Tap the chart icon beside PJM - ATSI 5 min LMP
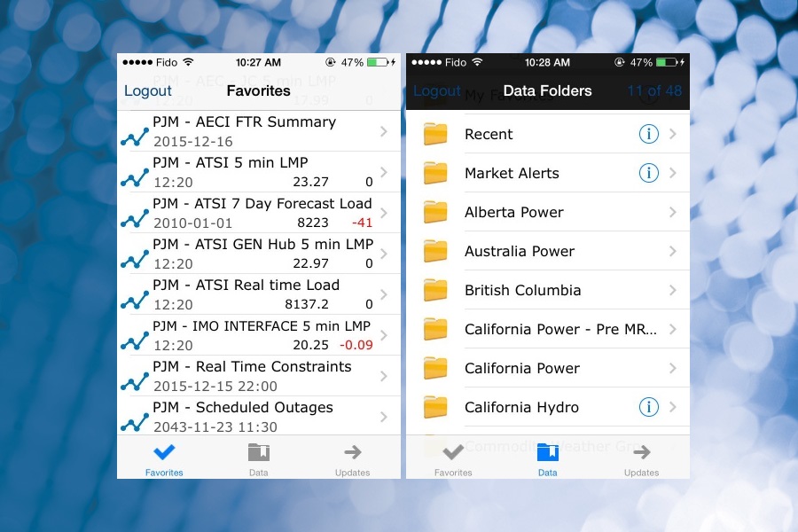 point(135,177)
